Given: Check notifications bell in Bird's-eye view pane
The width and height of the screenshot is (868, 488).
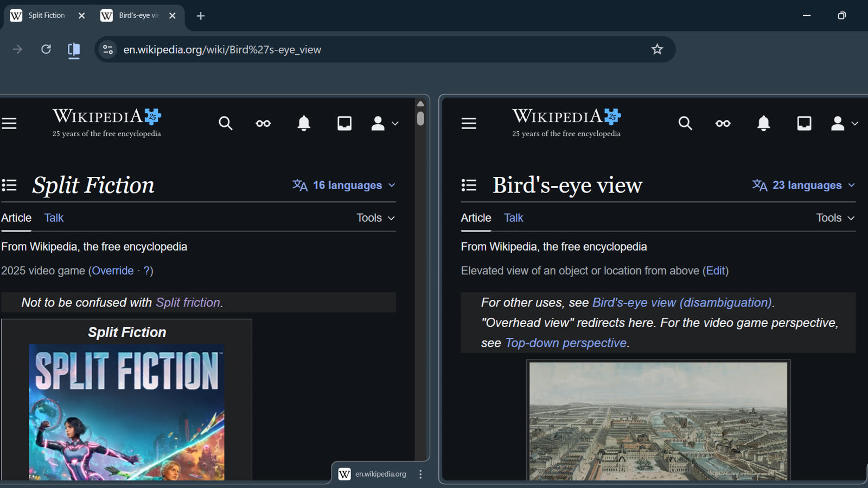Looking at the screenshot, I should click(763, 124).
